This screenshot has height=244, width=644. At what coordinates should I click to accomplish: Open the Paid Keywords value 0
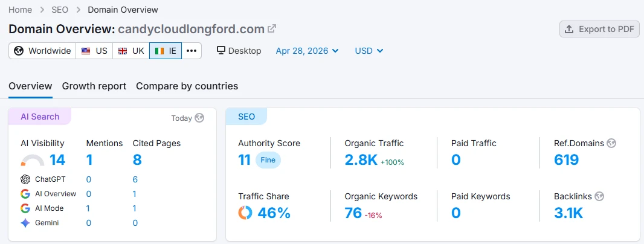pos(456,213)
